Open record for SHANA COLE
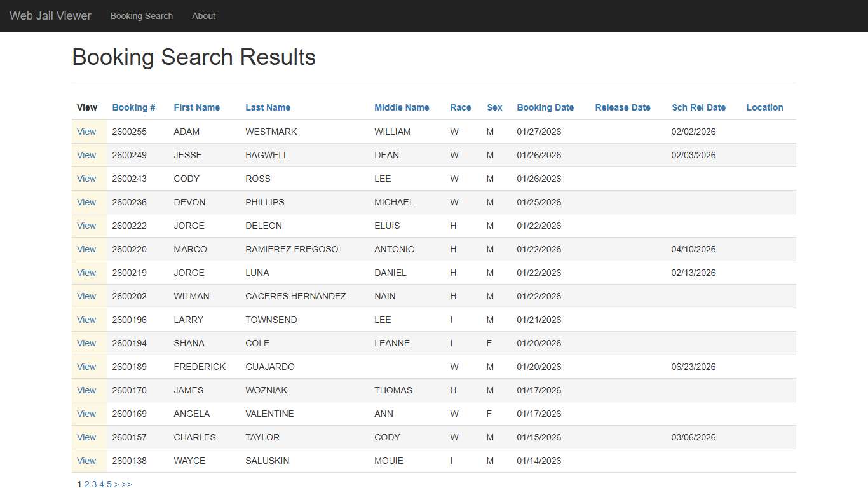This screenshot has width=868, height=488. click(x=86, y=343)
